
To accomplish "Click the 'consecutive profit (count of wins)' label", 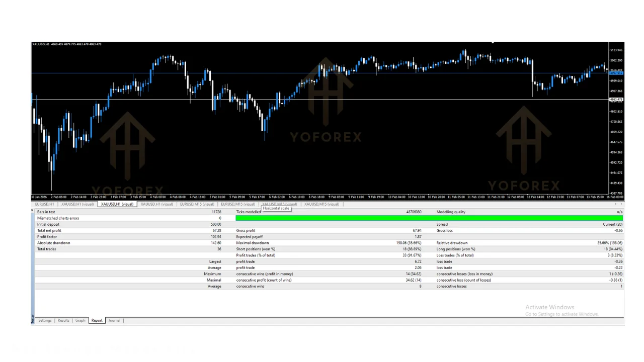I will [x=265, y=280].
